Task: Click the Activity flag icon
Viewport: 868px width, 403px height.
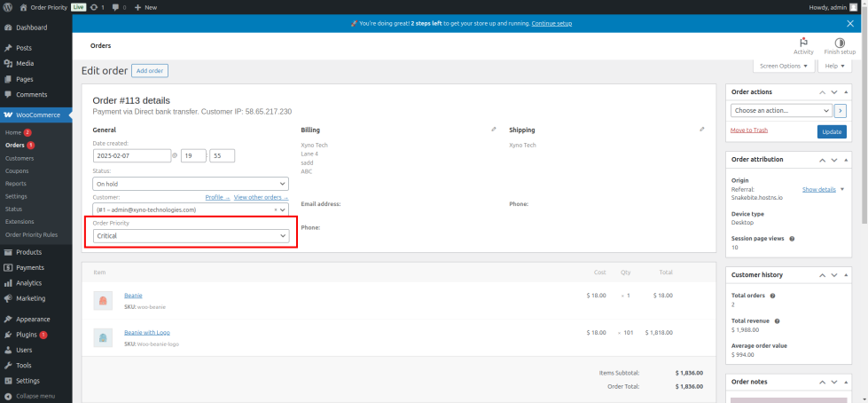Action: pos(803,42)
